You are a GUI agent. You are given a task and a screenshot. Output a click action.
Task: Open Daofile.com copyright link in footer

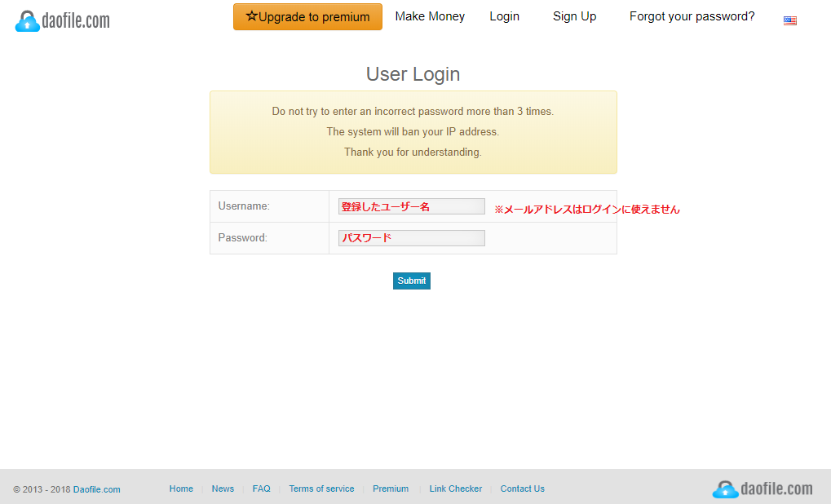pos(96,489)
